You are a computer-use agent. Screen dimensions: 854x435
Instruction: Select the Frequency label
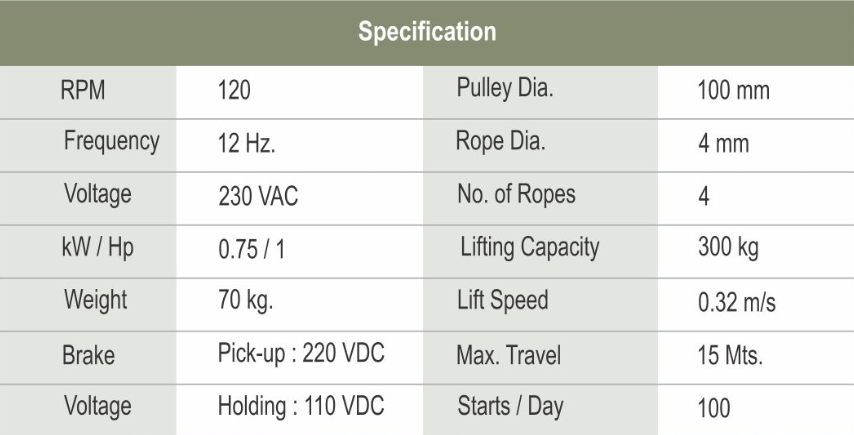coord(112,142)
